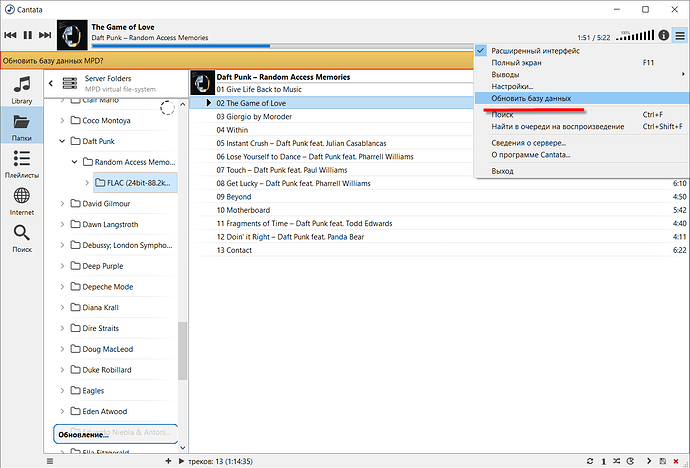The height and width of the screenshot is (468, 690).
Task: Open the Internet sidebar view
Action: [22, 201]
